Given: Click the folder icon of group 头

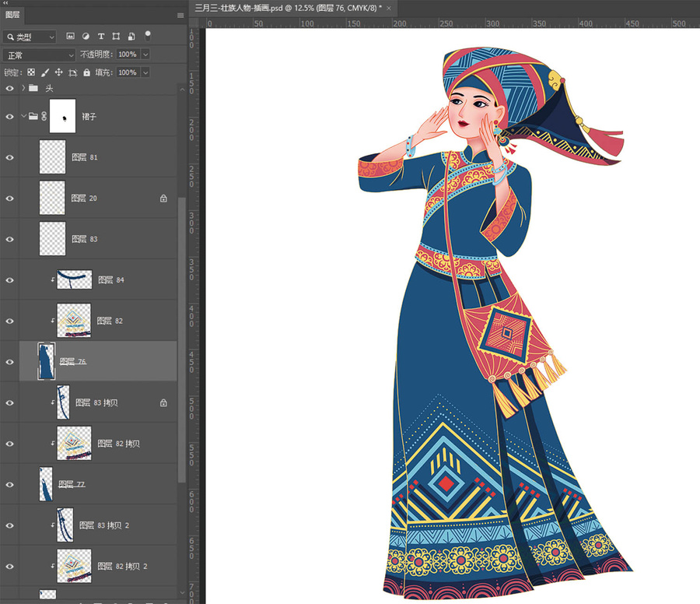Looking at the screenshot, I should (x=33, y=88).
